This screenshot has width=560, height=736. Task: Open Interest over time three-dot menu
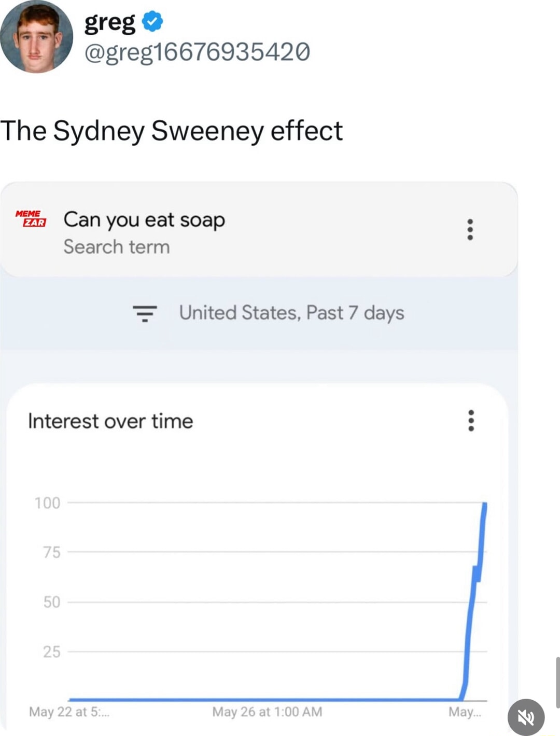(x=471, y=420)
